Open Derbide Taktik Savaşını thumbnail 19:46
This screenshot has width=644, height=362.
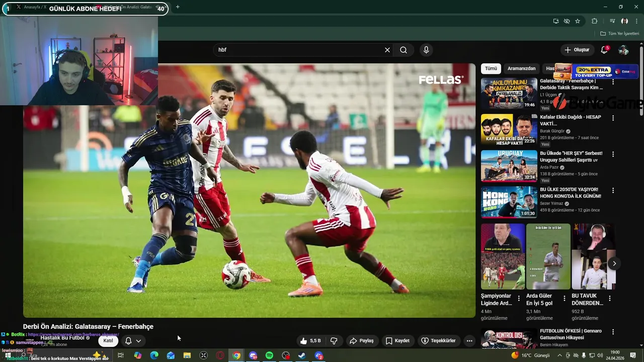click(509, 93)
